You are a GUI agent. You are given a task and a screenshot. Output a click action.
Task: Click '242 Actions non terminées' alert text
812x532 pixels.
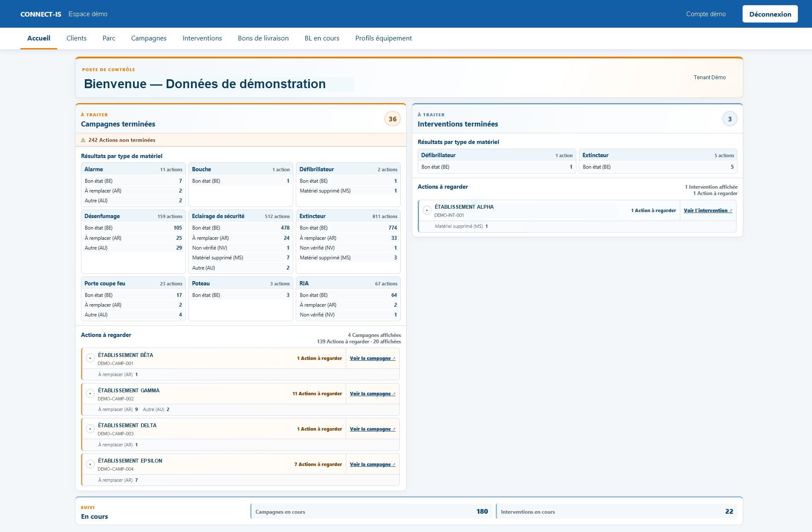122,140
